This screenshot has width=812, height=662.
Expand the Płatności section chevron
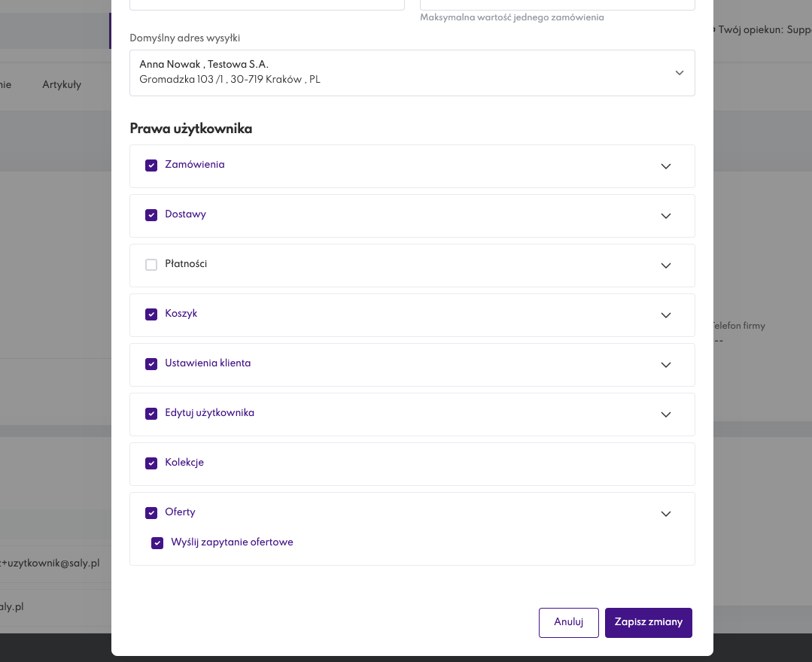[x=665, y=266]
